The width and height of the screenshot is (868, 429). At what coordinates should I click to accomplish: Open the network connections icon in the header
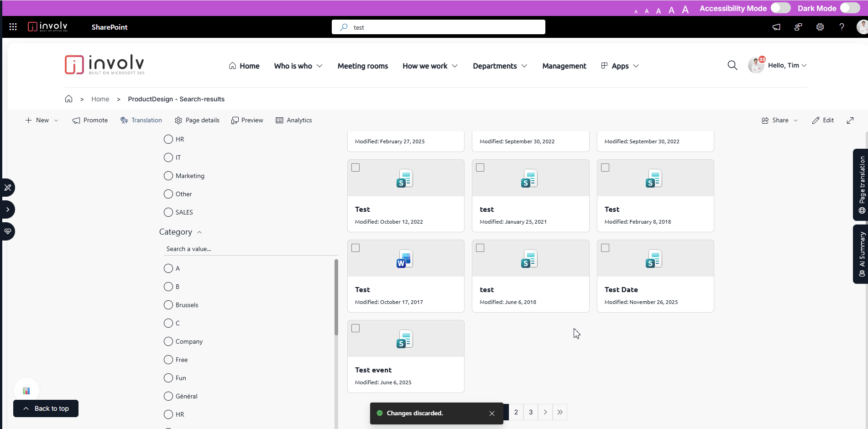[798, 27]
